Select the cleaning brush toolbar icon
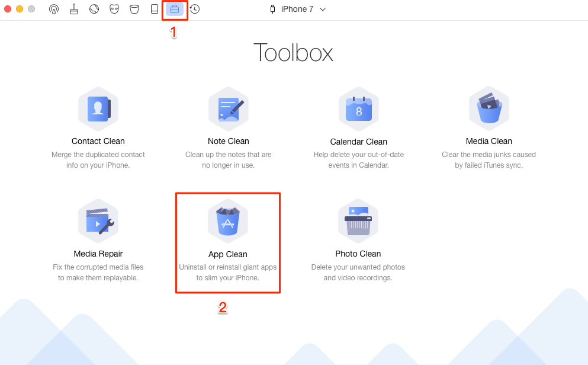Screen dimensions: 588x365 tap(74, 9)
